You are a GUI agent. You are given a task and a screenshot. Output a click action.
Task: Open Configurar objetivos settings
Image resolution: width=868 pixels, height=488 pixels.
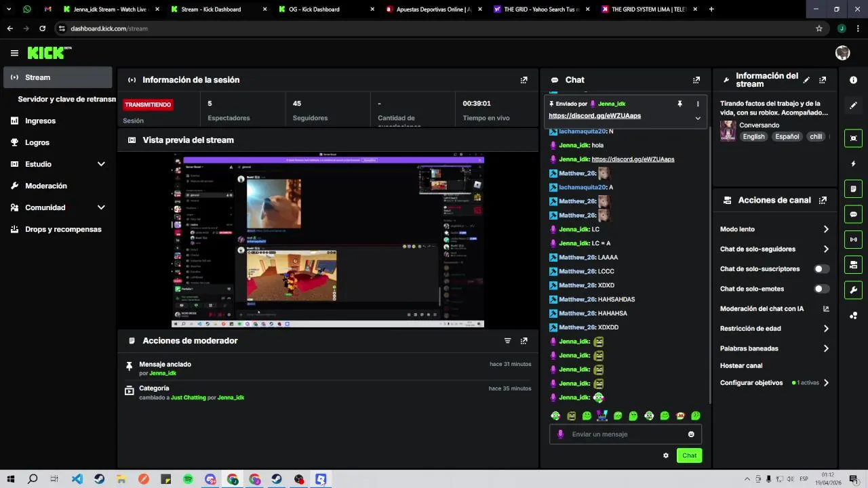(774, 383)
